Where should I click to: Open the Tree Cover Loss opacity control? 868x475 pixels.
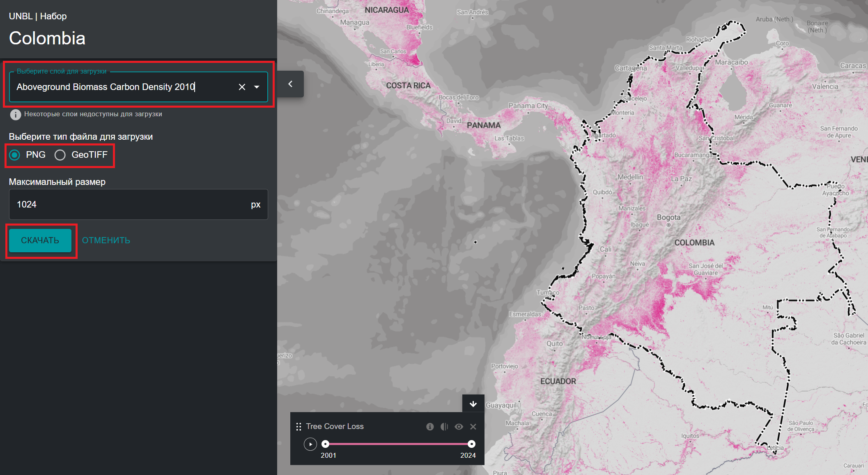click(x=444, y=427)
